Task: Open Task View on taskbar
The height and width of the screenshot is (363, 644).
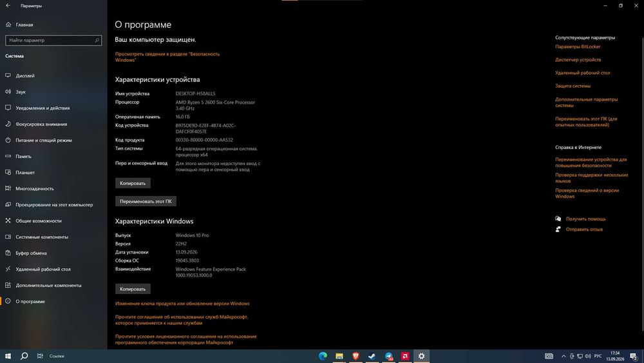Action: coord(40,356)
